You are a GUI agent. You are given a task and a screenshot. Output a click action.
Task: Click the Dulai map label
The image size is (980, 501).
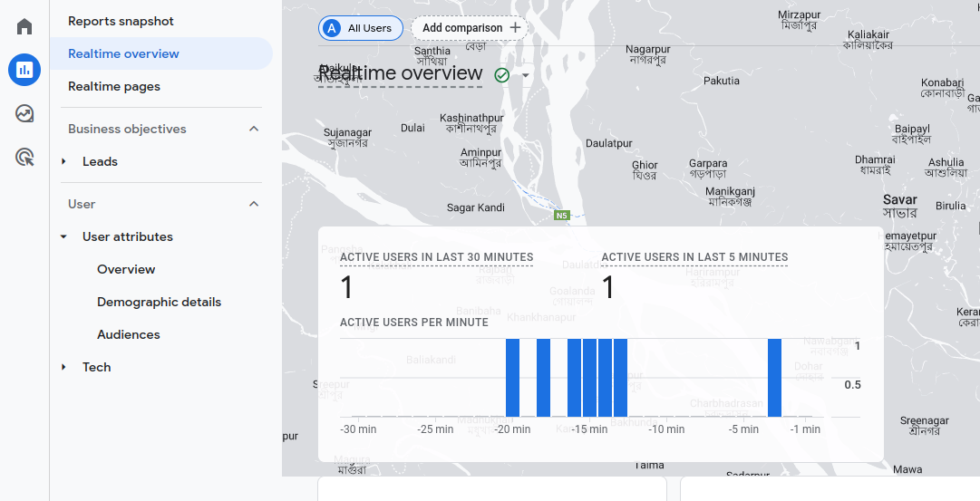412,128
